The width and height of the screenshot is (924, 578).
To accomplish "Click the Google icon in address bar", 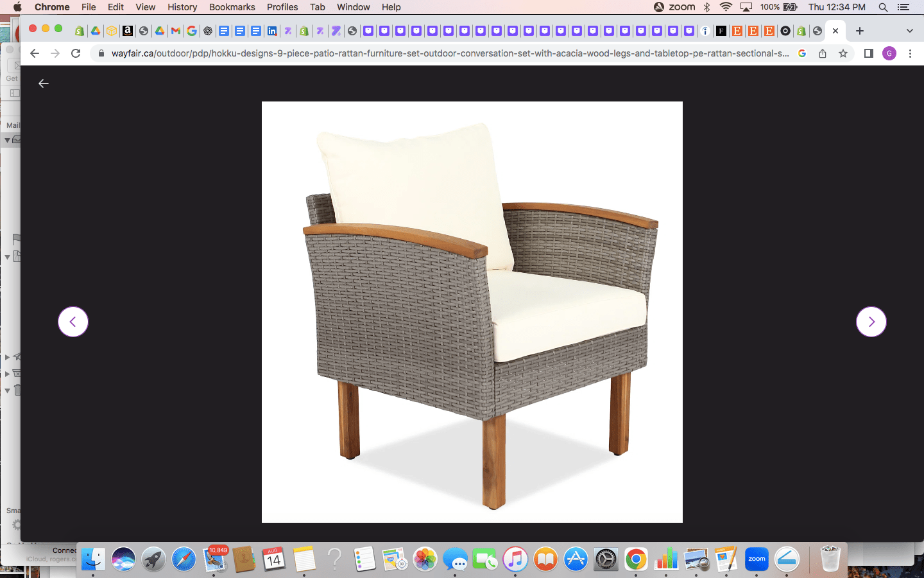I will click(802, 53).
